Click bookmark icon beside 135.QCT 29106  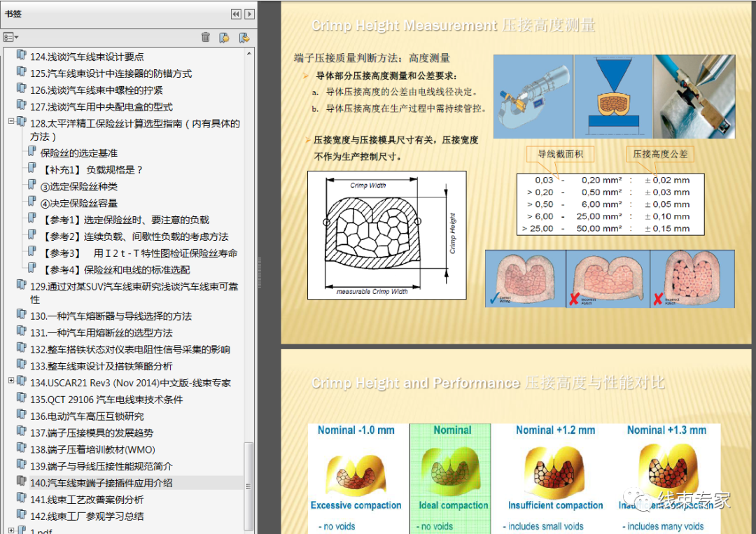pyautogui.click(x=21, y=398)
